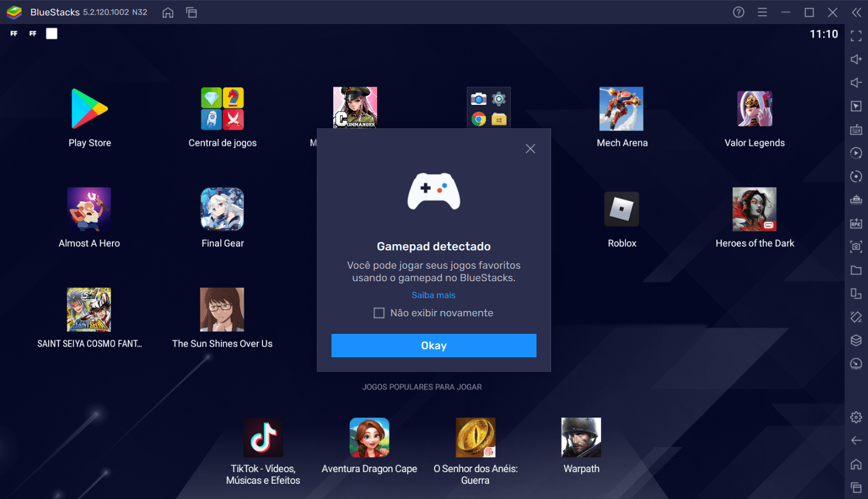Open the Commander game icon
Screen dimensions: 868x499
point(355,108)
